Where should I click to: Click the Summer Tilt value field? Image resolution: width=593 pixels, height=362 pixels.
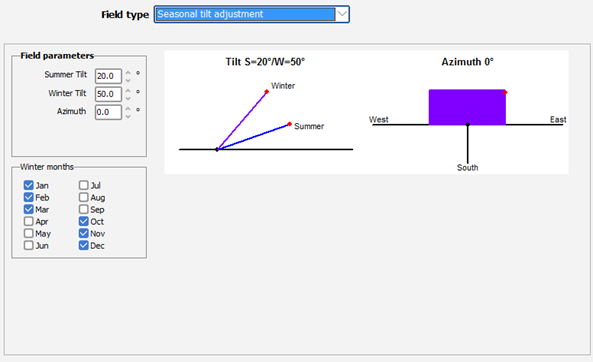tap(108, 76)
